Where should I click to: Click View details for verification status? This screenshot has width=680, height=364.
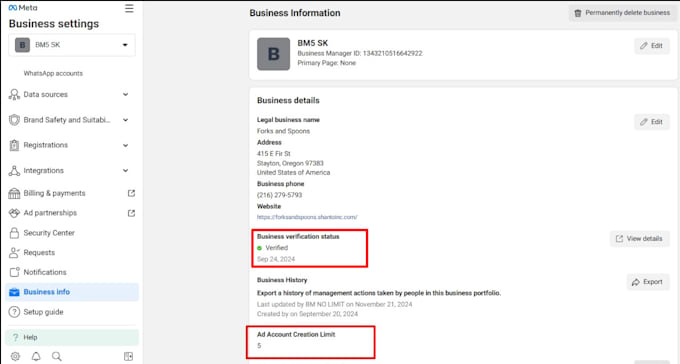click(x=640, y=239)
